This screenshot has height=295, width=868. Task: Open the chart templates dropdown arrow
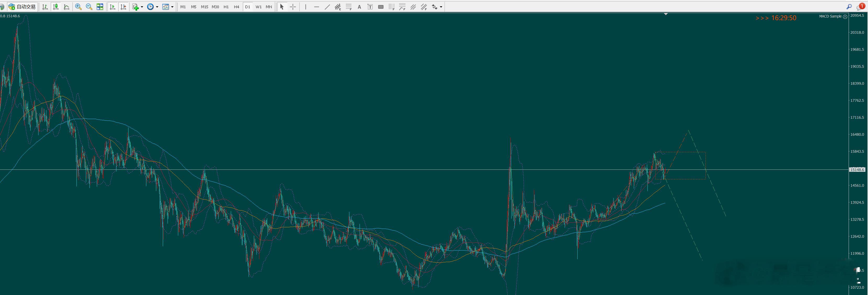[172, 7]
